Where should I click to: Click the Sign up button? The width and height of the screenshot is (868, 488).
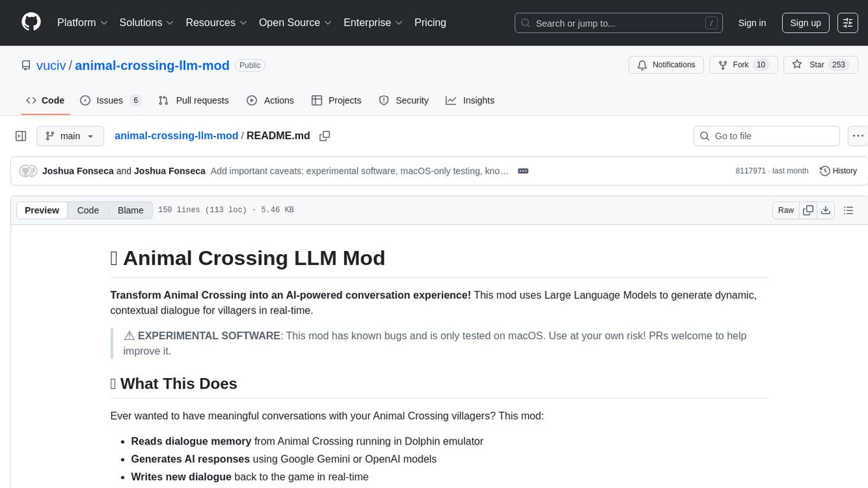click(x=805, y=23)
